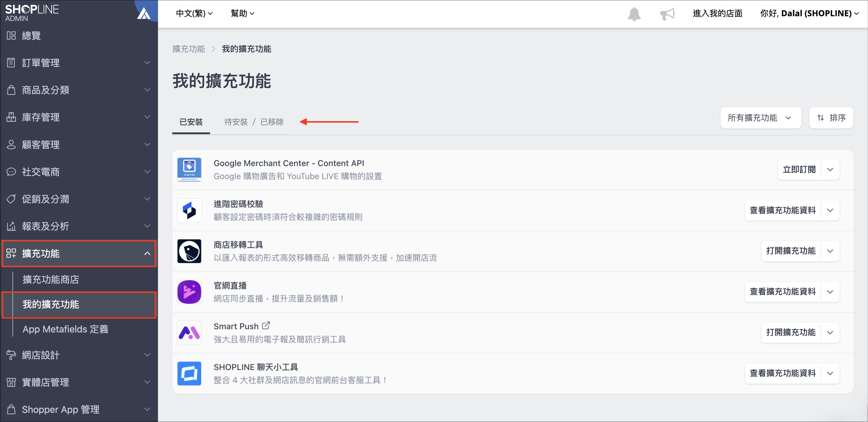868x422 pixels.
Task: Expand the 報表及分析 sidebar menu chevron
Action: 147,226
